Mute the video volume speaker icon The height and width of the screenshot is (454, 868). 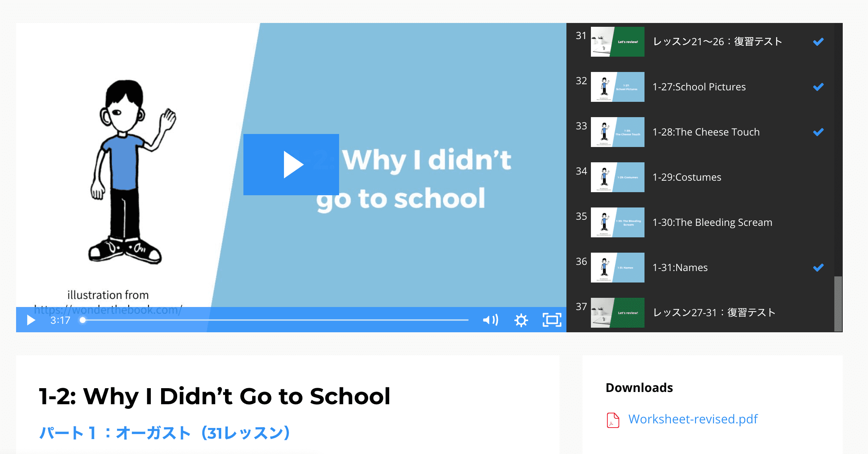pos(490,320)
